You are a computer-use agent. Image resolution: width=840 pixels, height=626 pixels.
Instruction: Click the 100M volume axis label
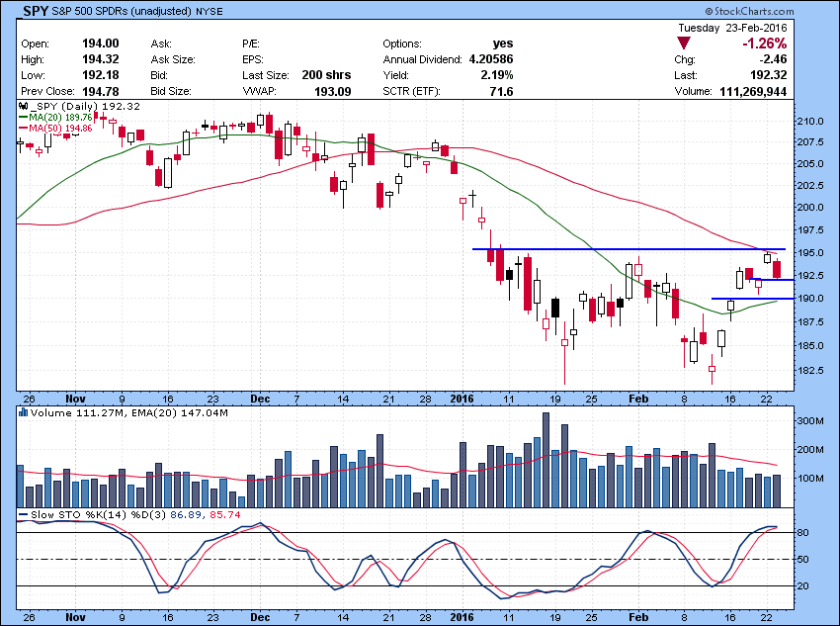click(x=810, y=478)
